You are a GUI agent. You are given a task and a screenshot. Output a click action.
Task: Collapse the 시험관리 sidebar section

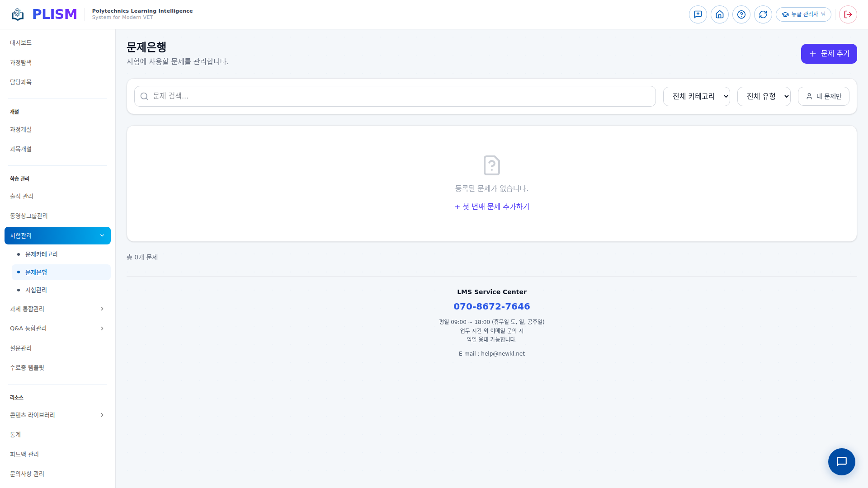(x=57, y=235)
